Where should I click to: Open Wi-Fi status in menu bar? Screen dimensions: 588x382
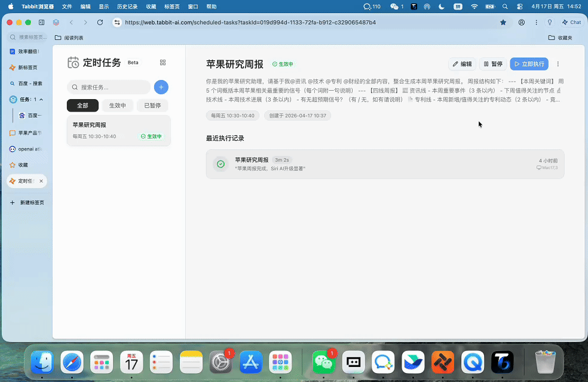tap(474, 7)
